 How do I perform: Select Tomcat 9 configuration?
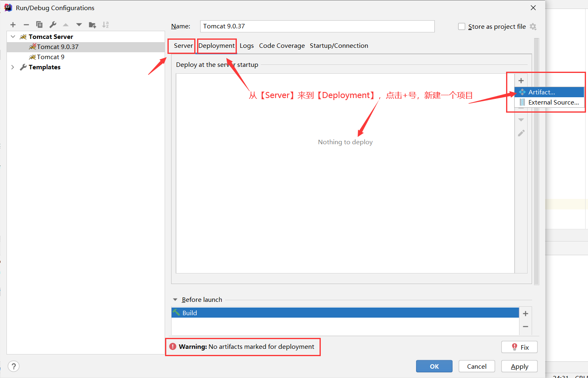click(86, 57)
